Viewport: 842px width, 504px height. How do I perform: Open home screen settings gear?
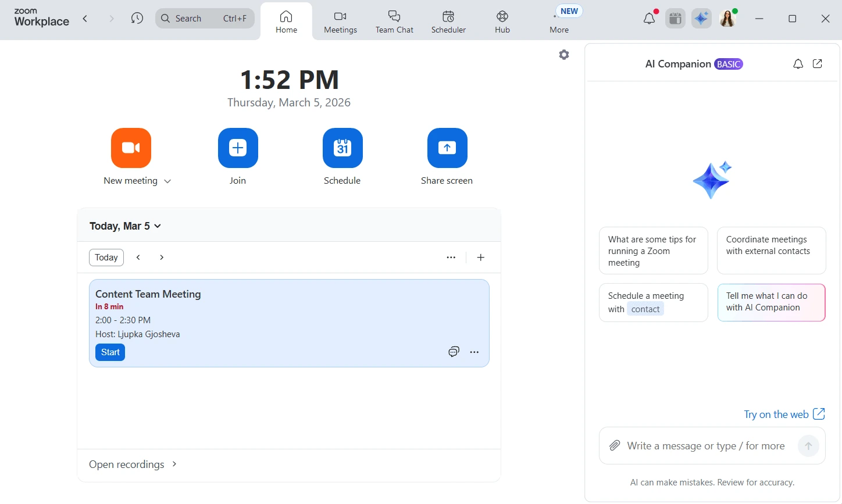tap(563, 54)
